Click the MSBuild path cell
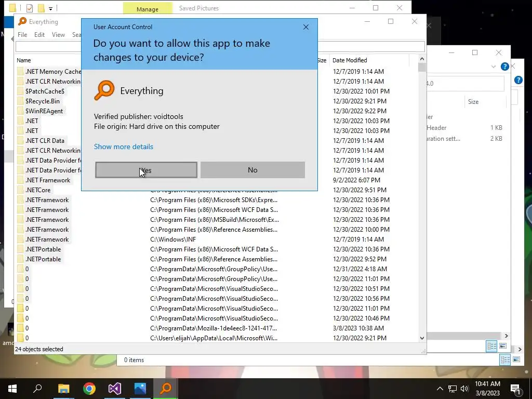The height and width of the screenshot is (399, 532). [x=215, y=220]
